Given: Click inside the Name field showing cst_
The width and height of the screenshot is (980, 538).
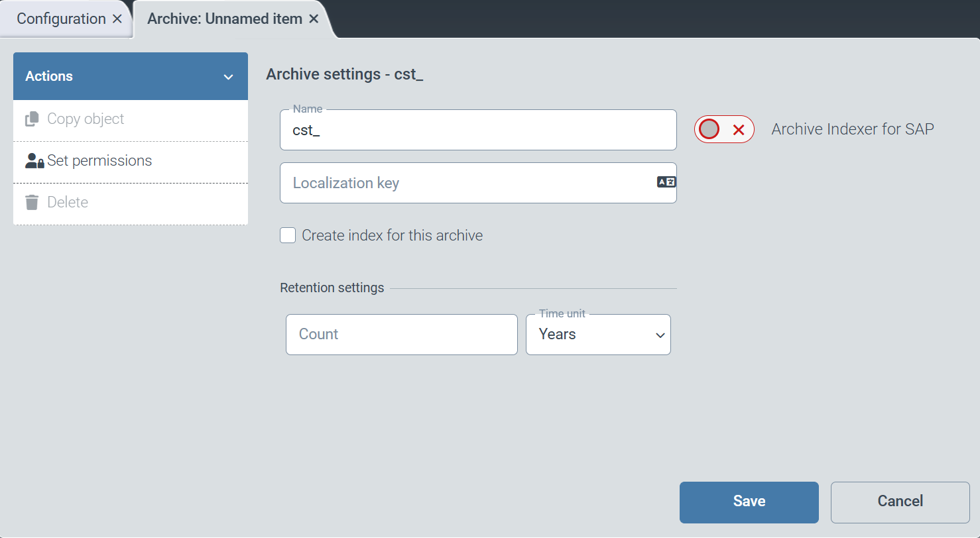Looking at the screenshot, I should pyautogui.click(x=477, y=130).
